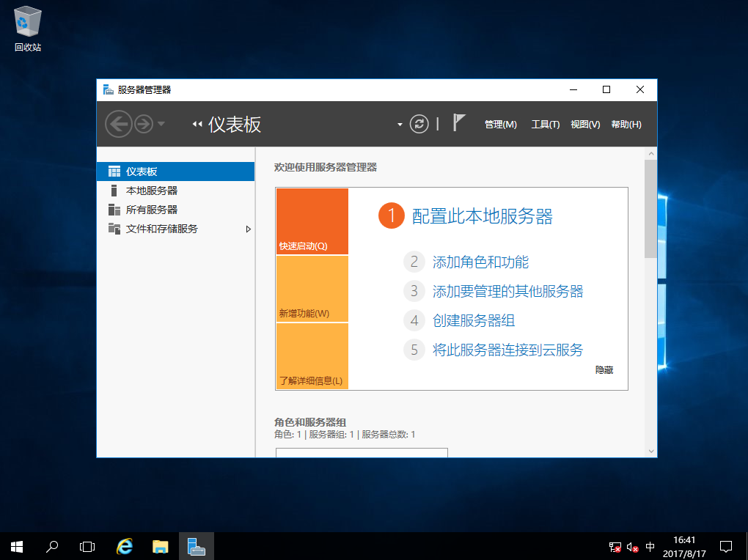Click the 仪表板 grid icon in sidebar
This screenshot has height=560, width=748.
[x=114, y=172]
